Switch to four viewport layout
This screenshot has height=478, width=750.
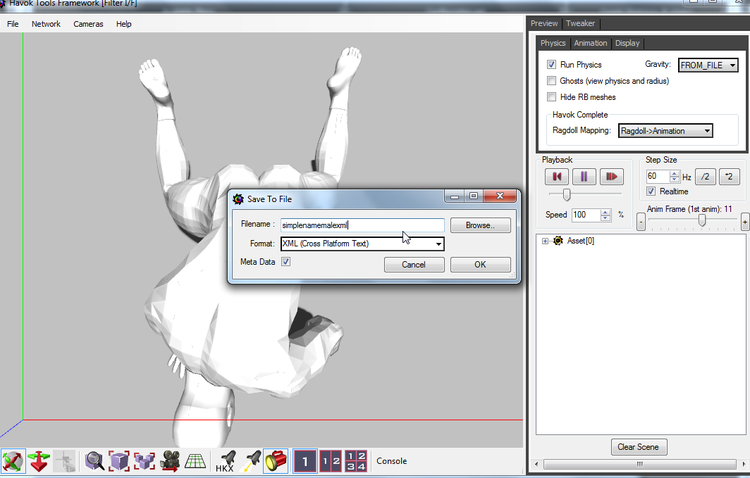tap(356, 461)
